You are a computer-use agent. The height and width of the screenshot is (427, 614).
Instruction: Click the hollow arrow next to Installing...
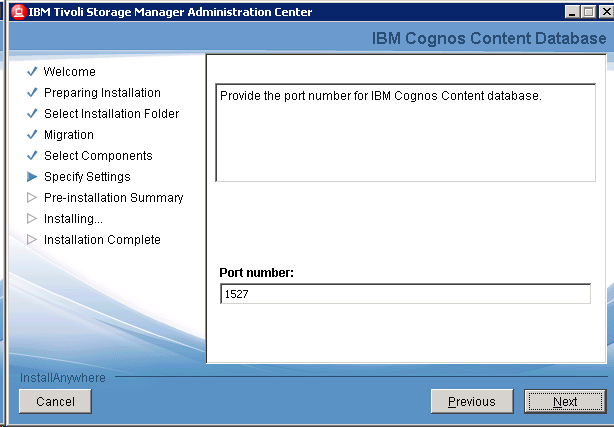coord(32,219)
